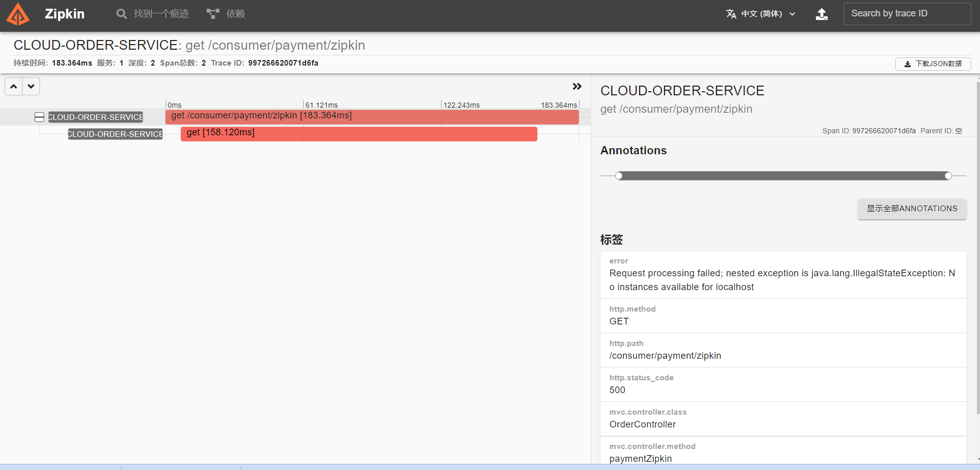980x470 pixels.
Task: Click the left annotation marker on the slider
Action: click(x=619, y=176)
